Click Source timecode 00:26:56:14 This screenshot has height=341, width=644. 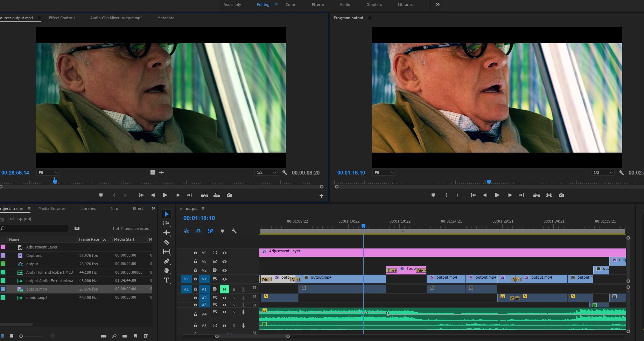click(15, 173)
